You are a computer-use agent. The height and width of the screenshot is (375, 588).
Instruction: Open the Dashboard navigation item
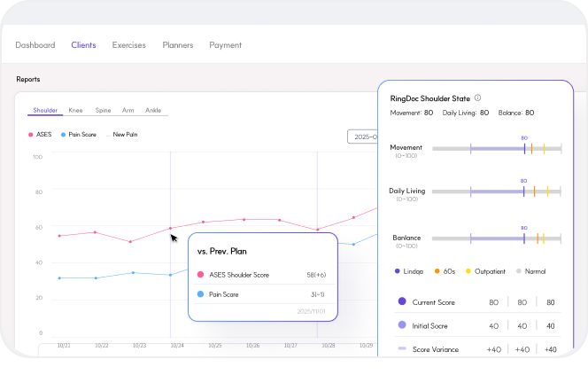coord(35,45)
